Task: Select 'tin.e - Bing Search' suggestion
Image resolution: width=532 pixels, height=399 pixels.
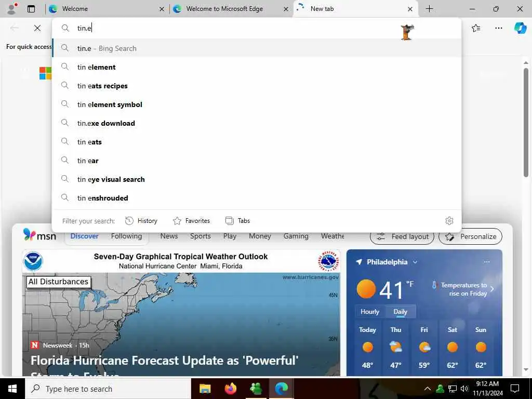Action: (x=257, y=48)
